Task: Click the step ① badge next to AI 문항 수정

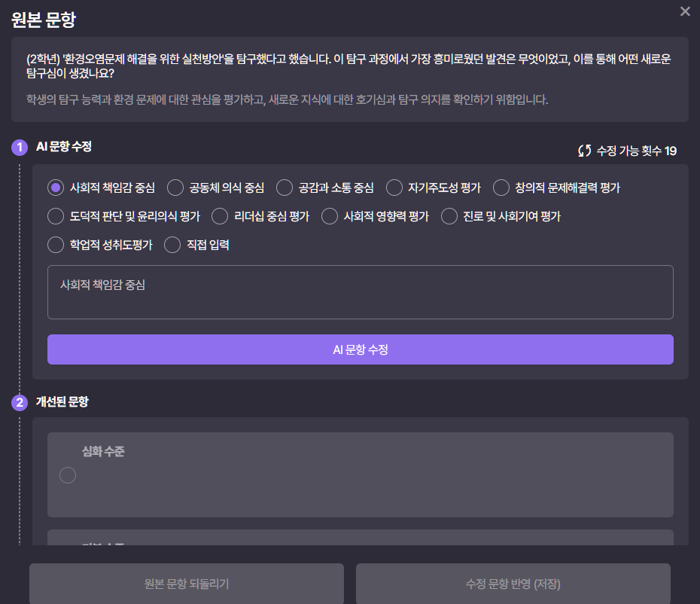Action: point(19,148)
